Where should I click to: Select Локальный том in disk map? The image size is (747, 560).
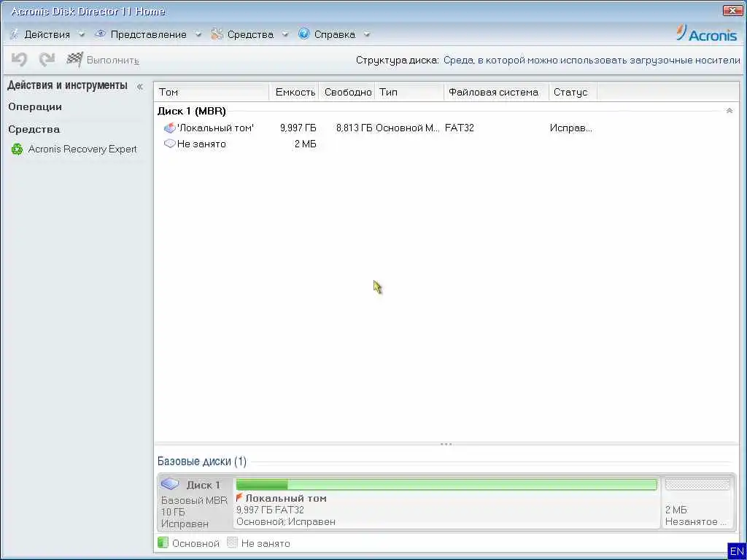286,498
